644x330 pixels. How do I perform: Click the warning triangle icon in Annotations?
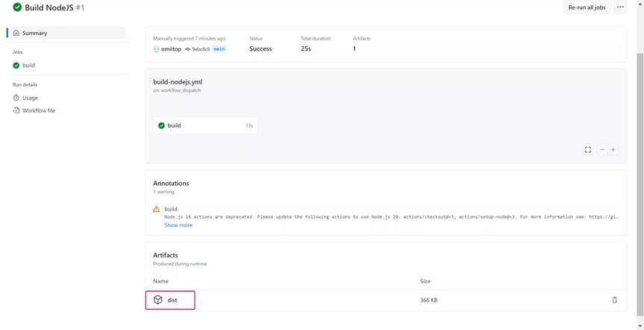[157, 209]
